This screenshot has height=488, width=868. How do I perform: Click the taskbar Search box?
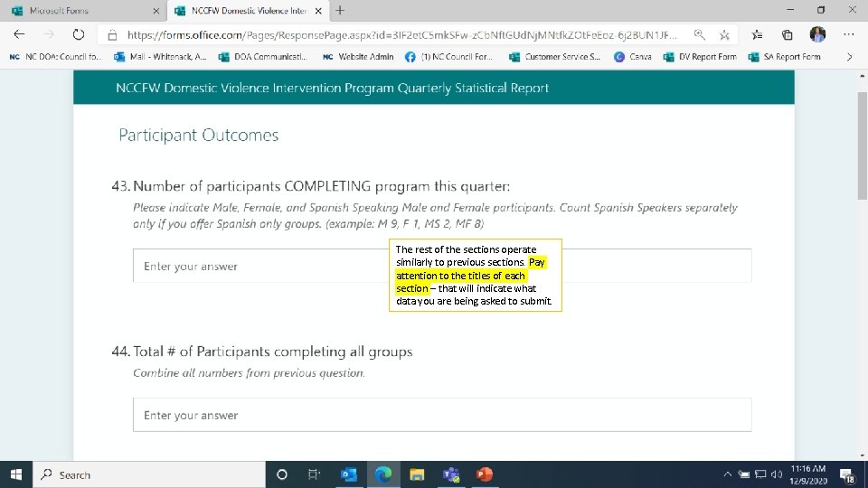tap(149, 474)
